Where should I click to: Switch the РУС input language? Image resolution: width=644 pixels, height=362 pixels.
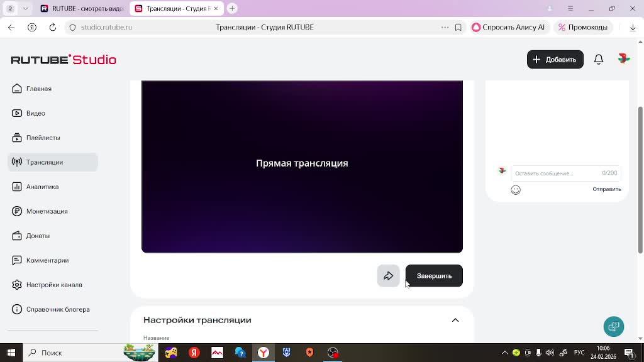pyautogui.click(x=579, y=353)
